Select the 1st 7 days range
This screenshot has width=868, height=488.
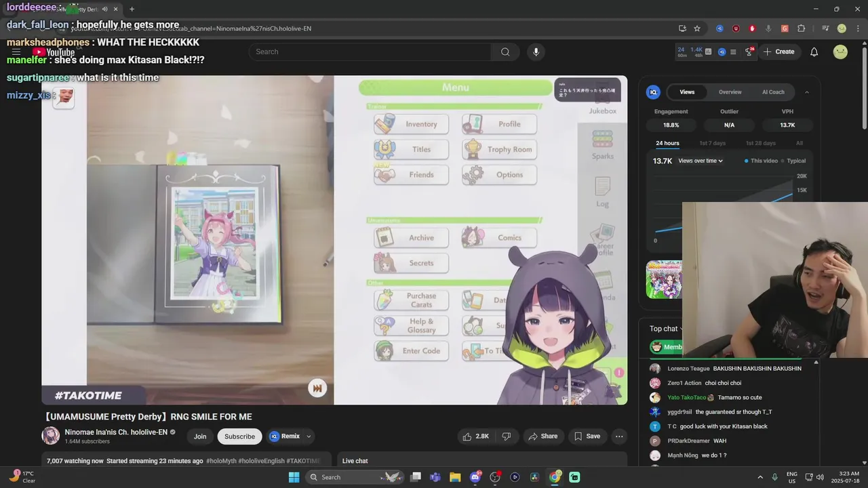(x=712, y=143)
